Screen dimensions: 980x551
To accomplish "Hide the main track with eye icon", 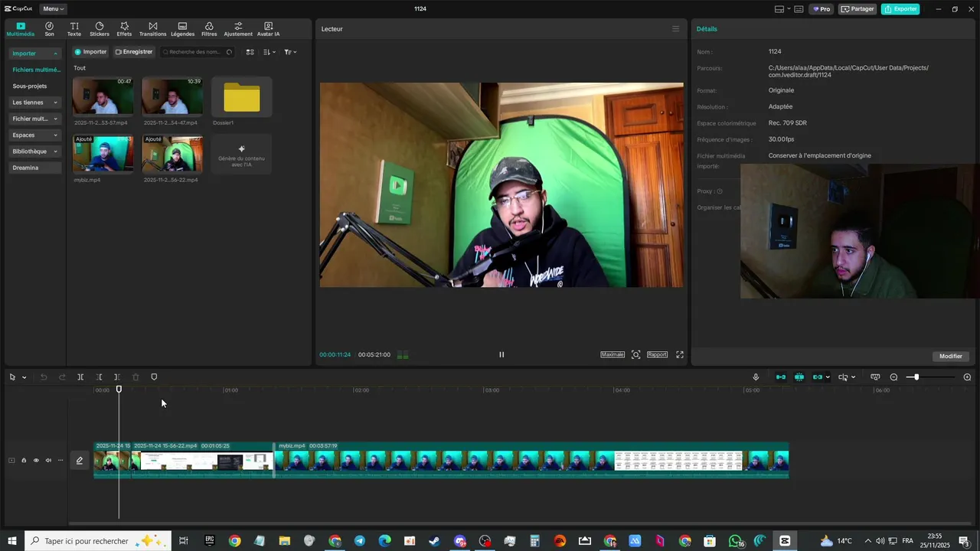I will coord(36,460).
